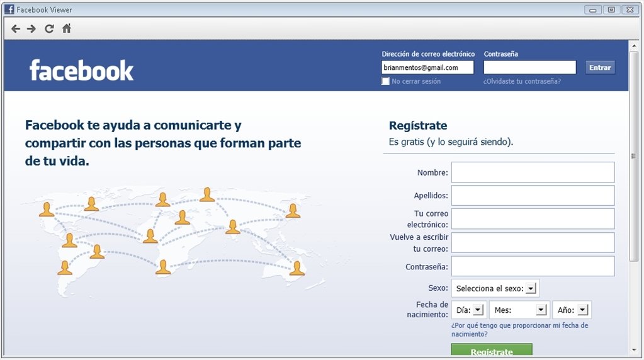Click the 'Tu correo electrónico' field
The height and width of the screenshot is (360, 644).
click(533, 219)
